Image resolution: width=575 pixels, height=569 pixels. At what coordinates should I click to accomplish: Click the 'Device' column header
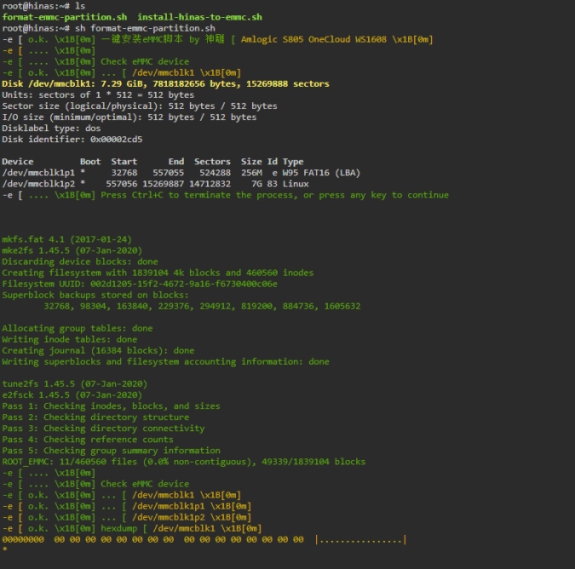click(x=18, y=162)
